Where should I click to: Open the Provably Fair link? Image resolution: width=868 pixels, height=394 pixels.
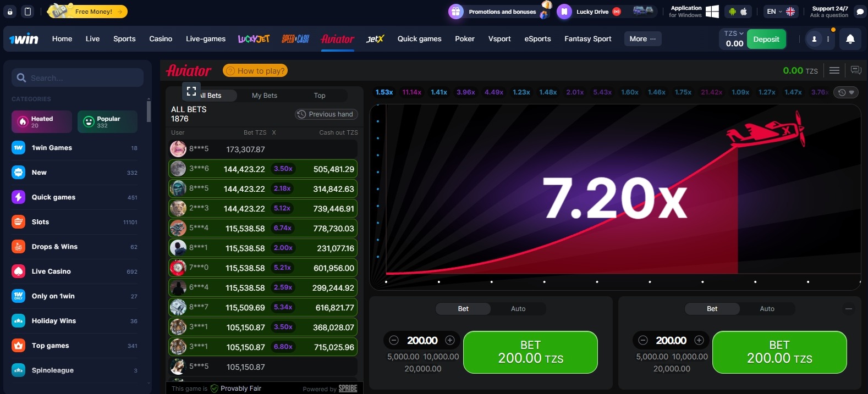[x=236, y=389]
